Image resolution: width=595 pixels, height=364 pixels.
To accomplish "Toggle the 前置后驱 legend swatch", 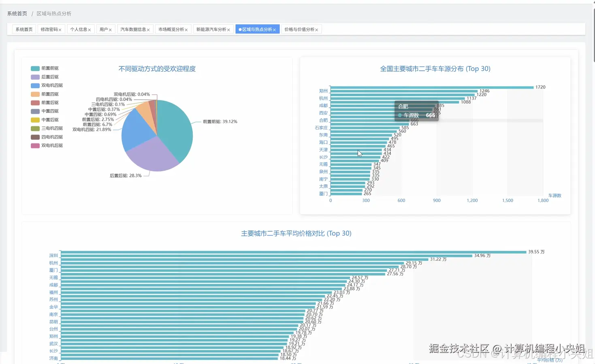I will click(x=35, y=103).
